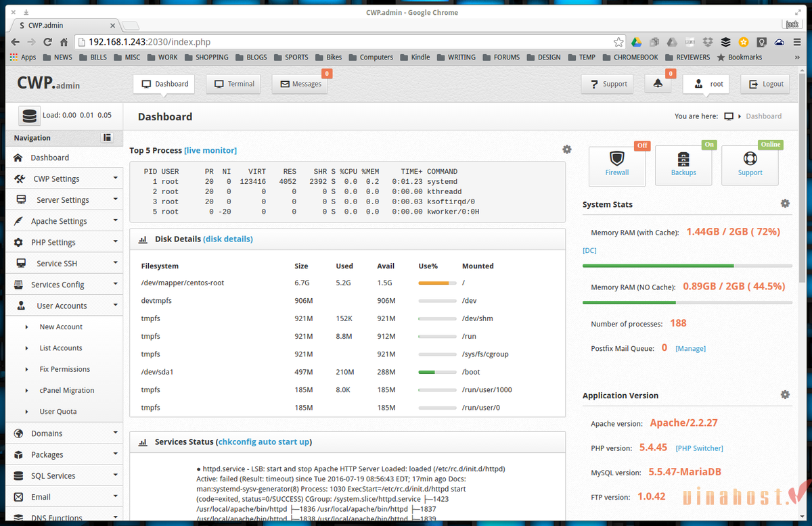Click Memory RAM with Cache progress bar
Viewport: 812px width, 526px height.
pos(687,266)
